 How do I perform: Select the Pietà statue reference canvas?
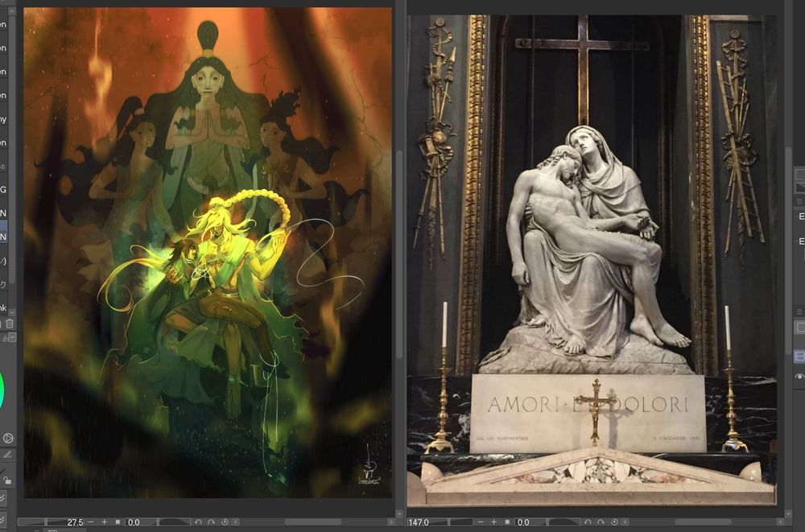[592, 261]
